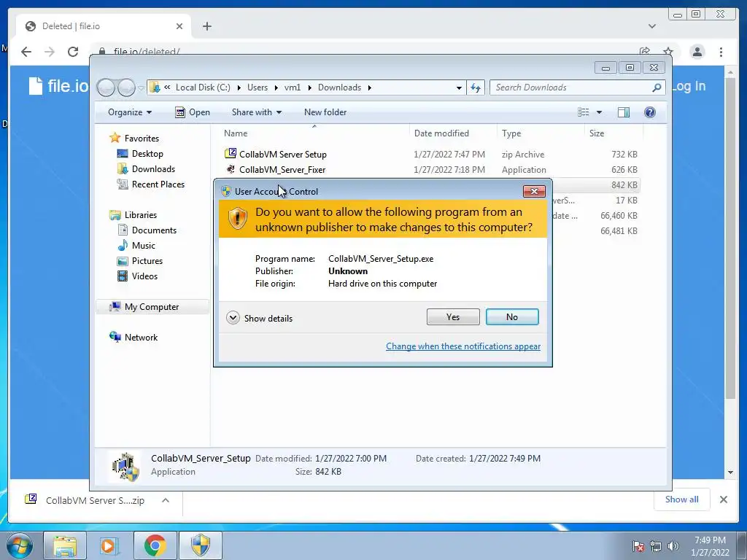The width and height of the screenshot is (747, 560).
Task: Click the Chrome share page icon
Action: click(x=645, y=52)
